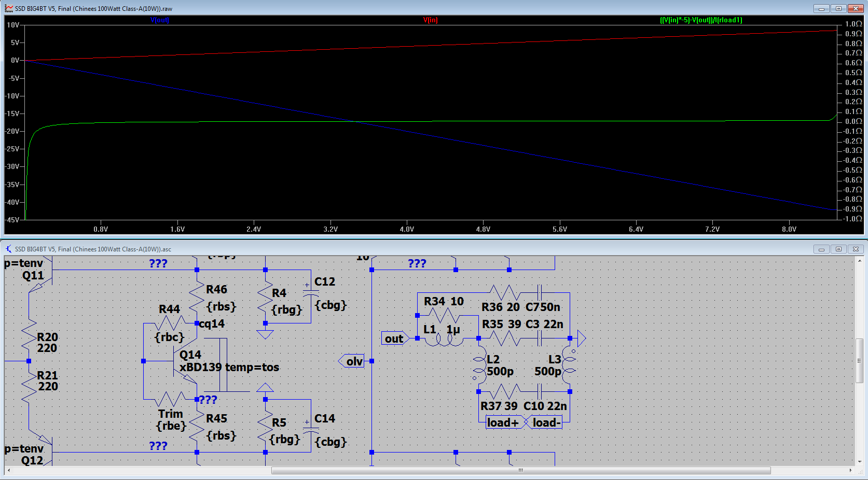This screenshot has width=868, height=480.
Task: Minimize the .raw waveform window
Action: coord(821,8)
